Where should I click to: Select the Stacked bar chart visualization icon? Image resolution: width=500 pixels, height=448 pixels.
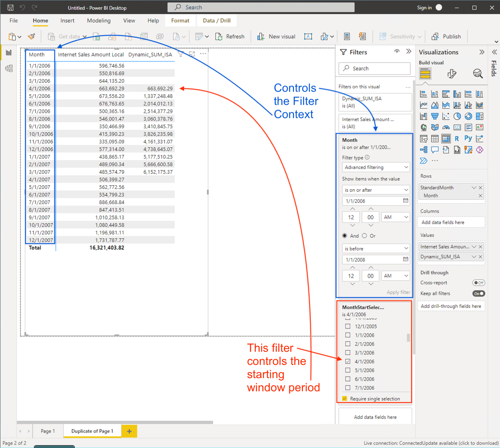coord(424,94)
